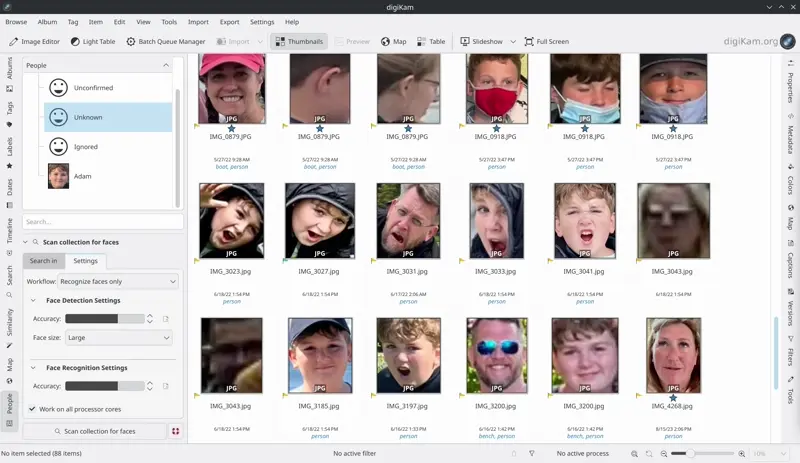The width and height of the screenshot is (800, 463).
Task: Launch the Batch Queue Manager
Action: (165, 42)
